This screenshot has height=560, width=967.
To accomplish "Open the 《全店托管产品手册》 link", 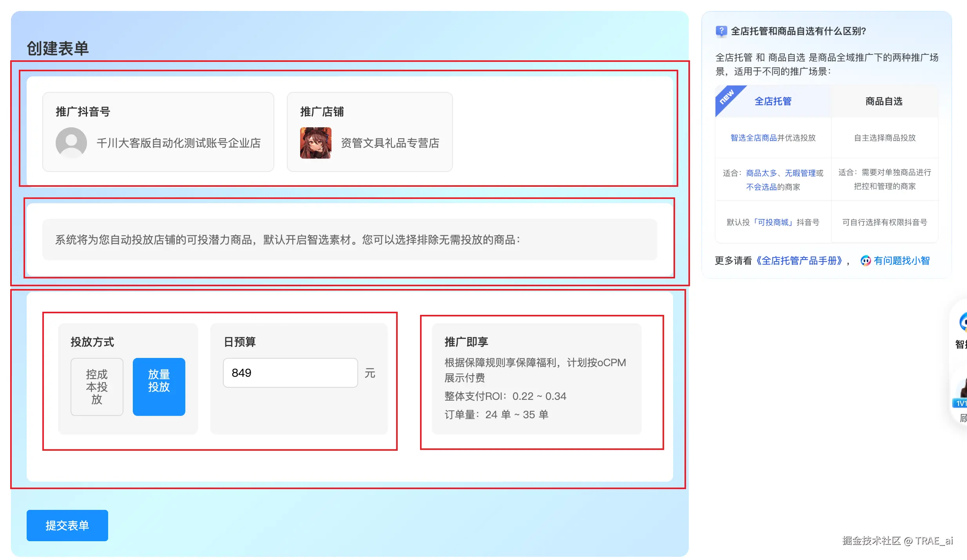I will pos(799,261).
